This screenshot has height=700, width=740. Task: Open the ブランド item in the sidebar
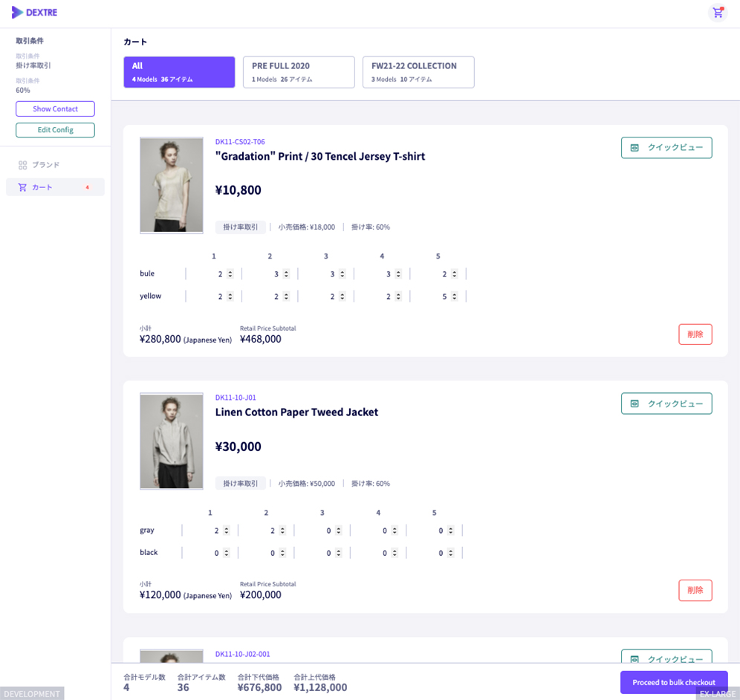(55, 165)
